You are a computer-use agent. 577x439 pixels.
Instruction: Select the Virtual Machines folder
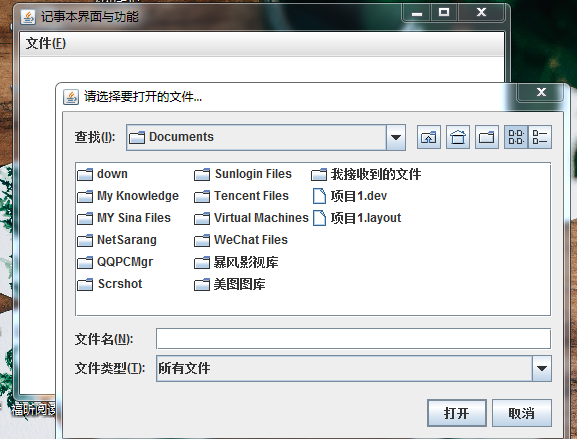[x=251, y=218]
